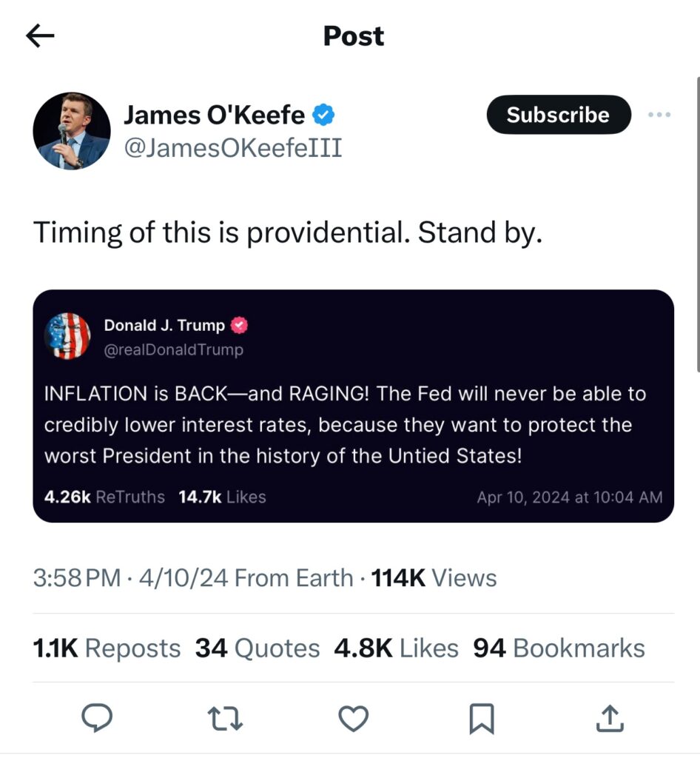The image size is (700, 758).
Task: View the 34 Quotes list
Action: 257,648
